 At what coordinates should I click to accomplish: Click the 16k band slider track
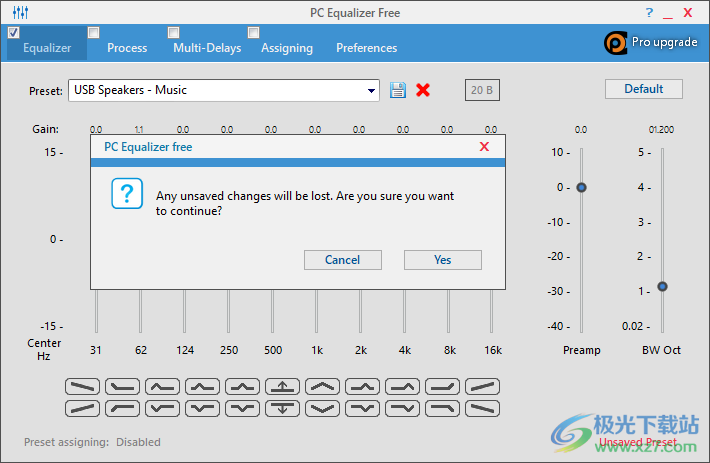[491, 311]
